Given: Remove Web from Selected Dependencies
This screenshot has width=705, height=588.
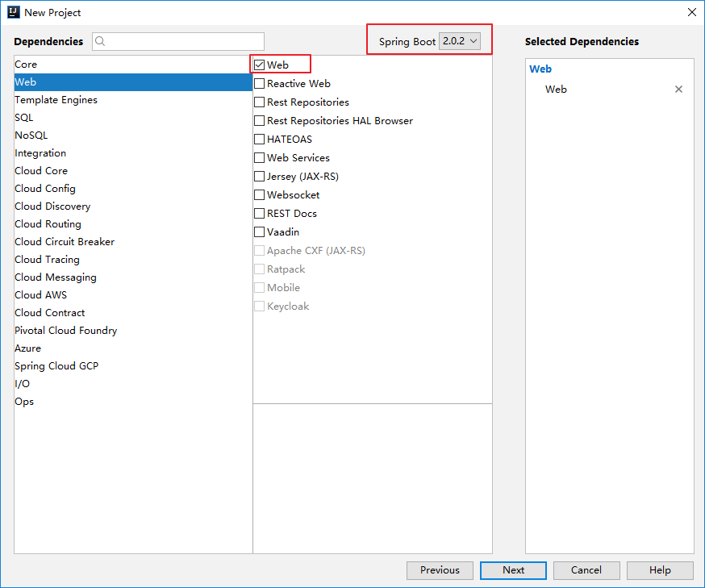Looking at the screenshot, I should point(678,89).
